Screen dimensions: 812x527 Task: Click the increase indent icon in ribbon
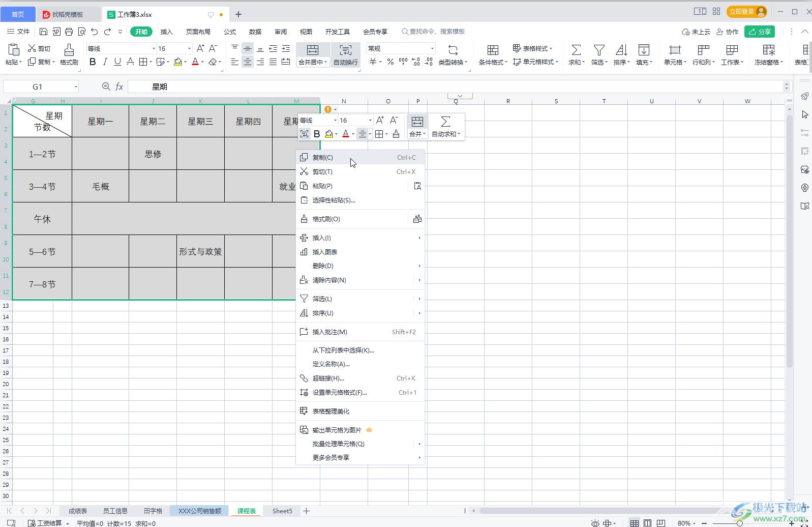click(286, 48)
